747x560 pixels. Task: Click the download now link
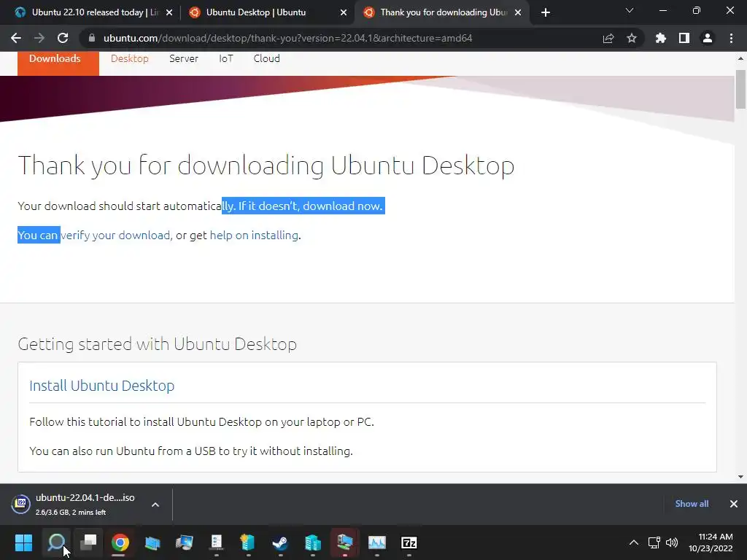point(343,206)
